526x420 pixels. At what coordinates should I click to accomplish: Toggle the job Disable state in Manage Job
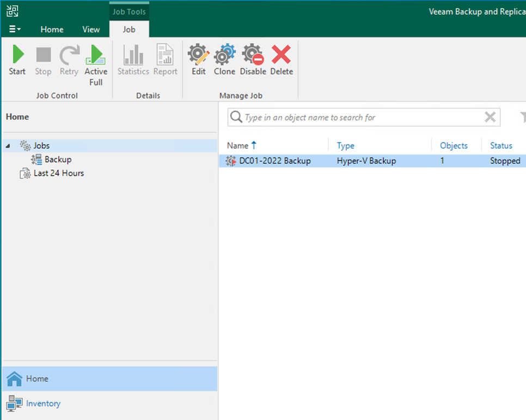point(253,60)
